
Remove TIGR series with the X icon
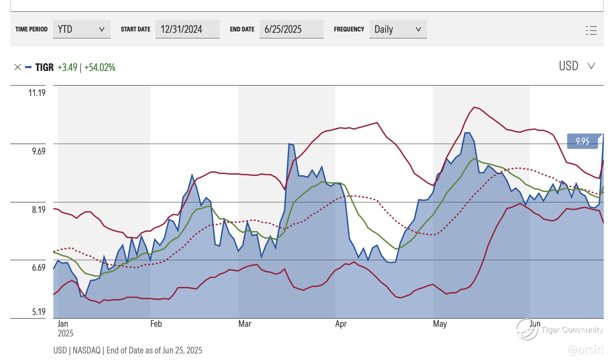point(17,67)
